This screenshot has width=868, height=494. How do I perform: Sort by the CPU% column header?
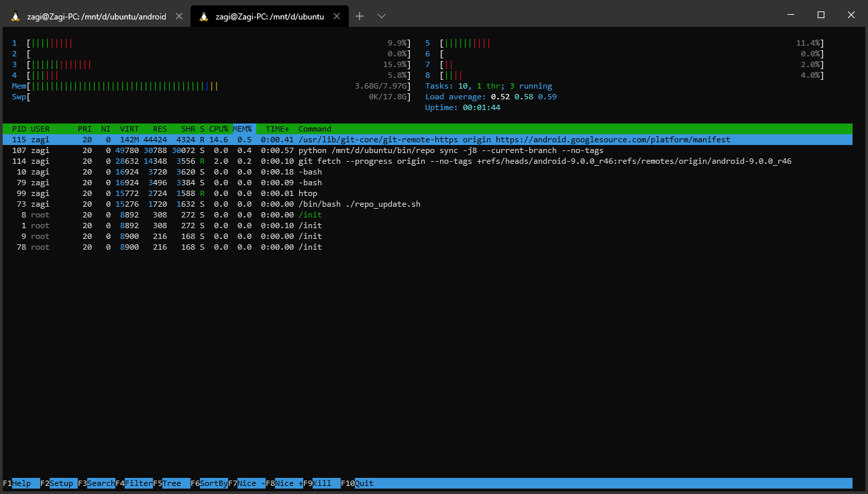coord(219,129)
